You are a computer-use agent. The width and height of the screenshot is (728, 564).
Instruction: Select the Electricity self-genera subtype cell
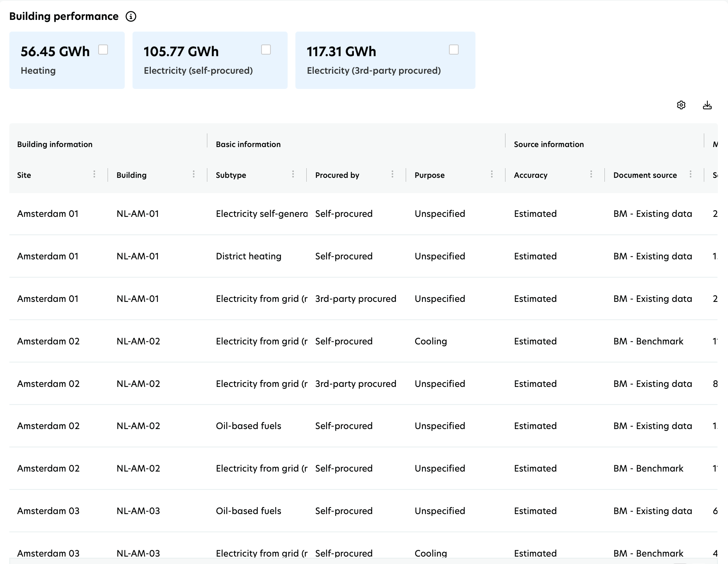[262, 214]
